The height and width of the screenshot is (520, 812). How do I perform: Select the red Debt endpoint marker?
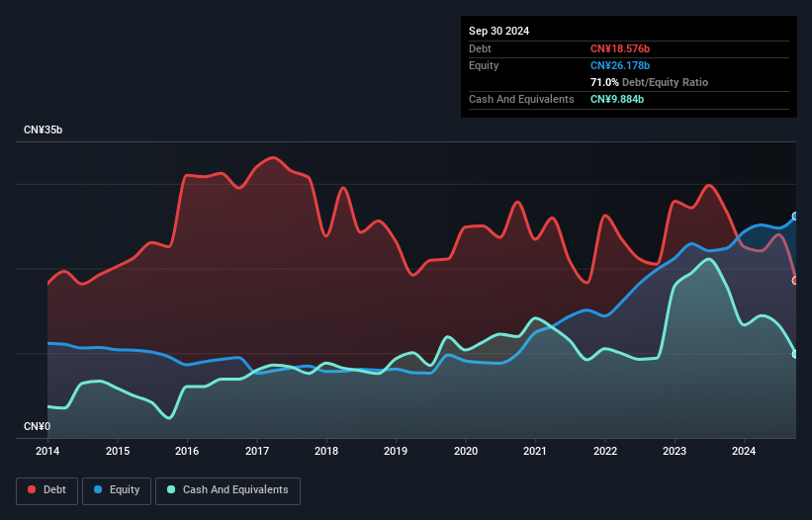[x=796, y=281]
